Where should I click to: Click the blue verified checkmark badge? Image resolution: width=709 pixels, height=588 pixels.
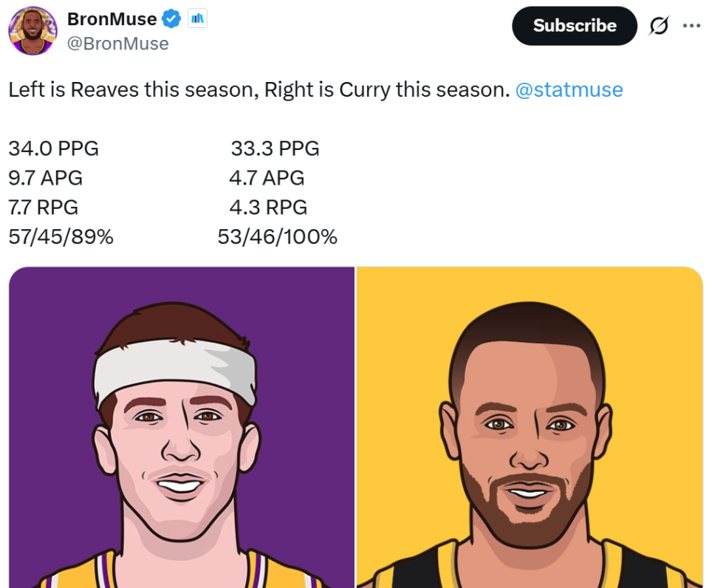pyautogui.click(x=171, y=18)
